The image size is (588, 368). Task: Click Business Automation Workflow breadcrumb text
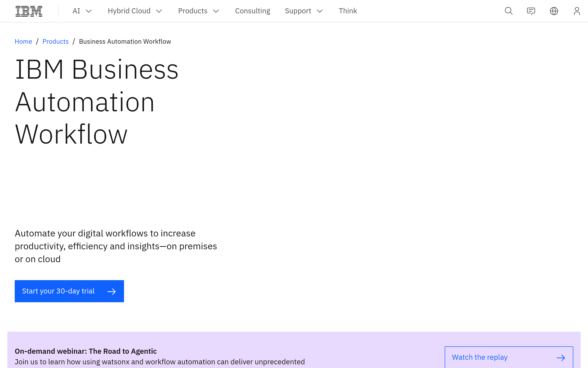tap(125, 42)
